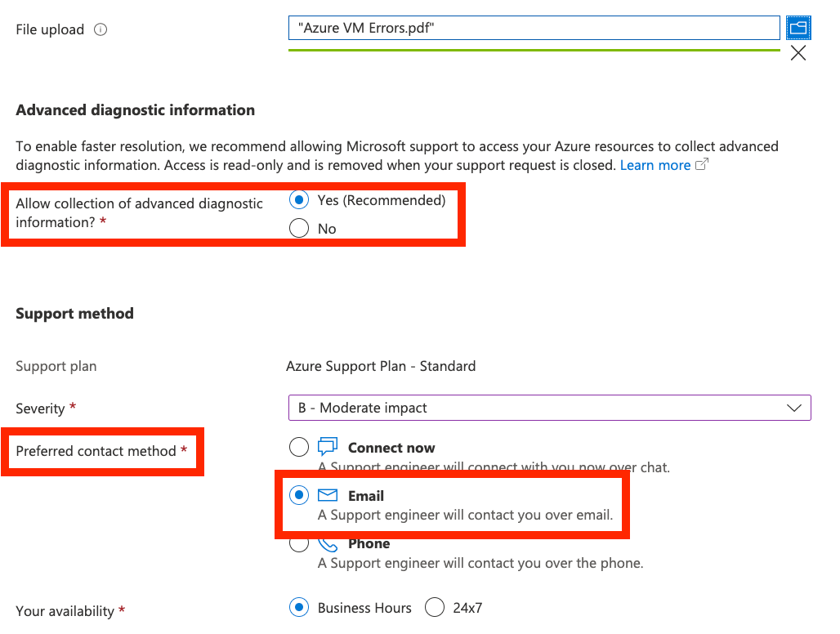Viewport: 840px width, 634px height.
Task: Click the envelope Email icon
Action: 328,495
